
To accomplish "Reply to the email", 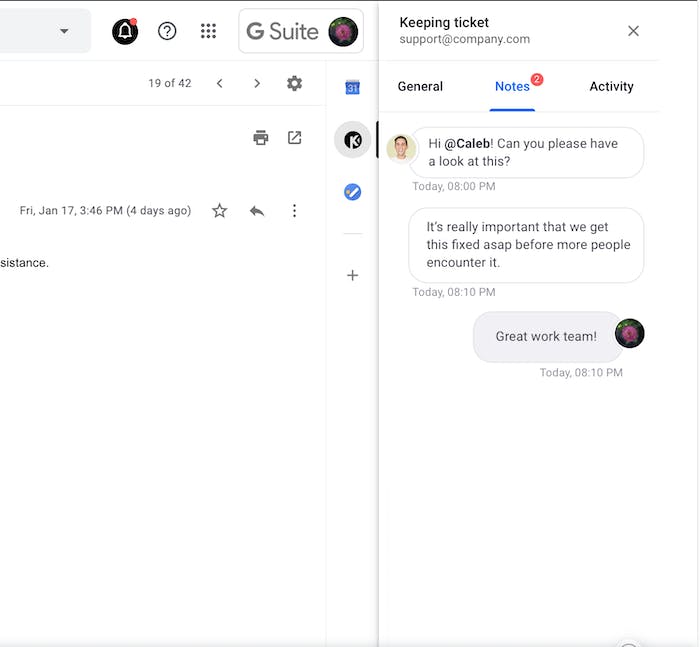I will (x=257, y=211).
